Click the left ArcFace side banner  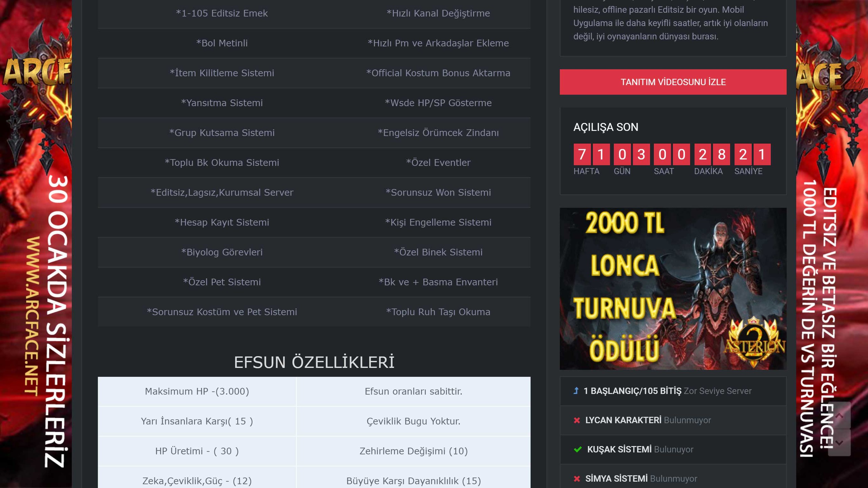click(x=36, y=244)
